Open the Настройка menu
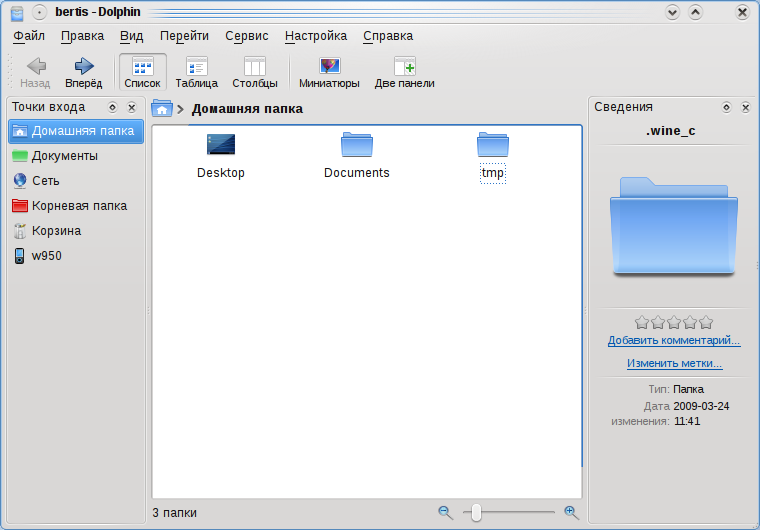This screenshot has width=760, height=530. tap(316, 36)
